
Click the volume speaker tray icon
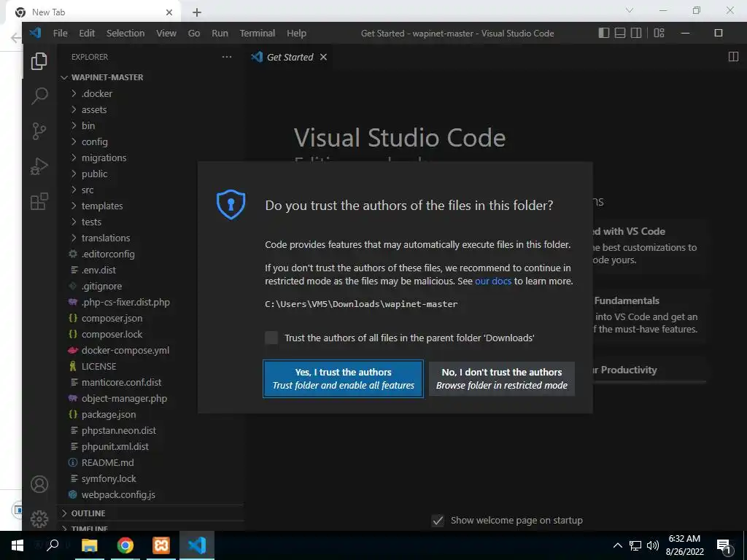point(653,545)
